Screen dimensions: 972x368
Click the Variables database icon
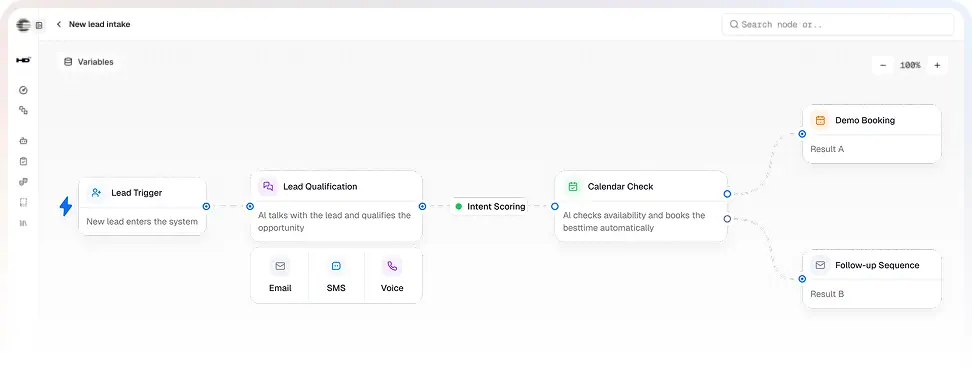point(68,62)
